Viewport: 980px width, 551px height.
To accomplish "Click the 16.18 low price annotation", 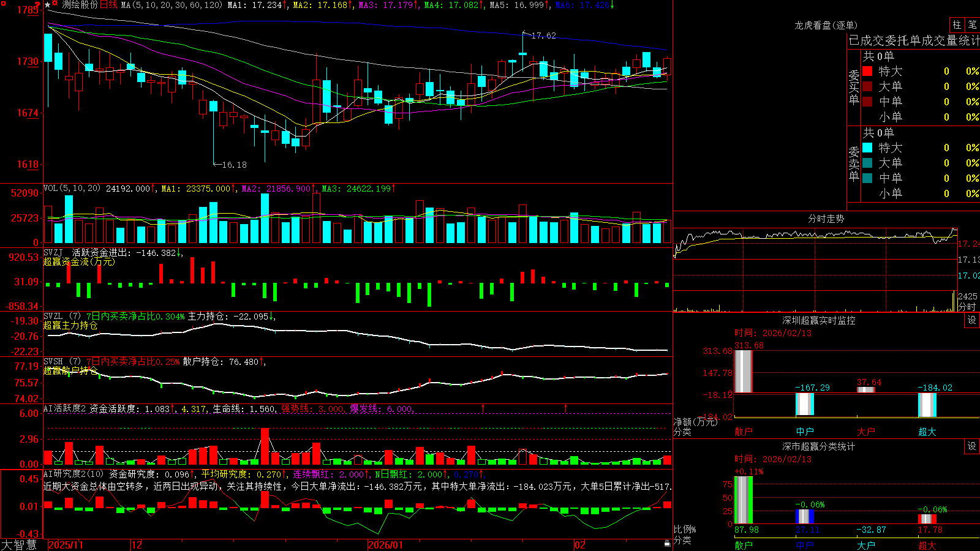I will [x=234, y=165].
